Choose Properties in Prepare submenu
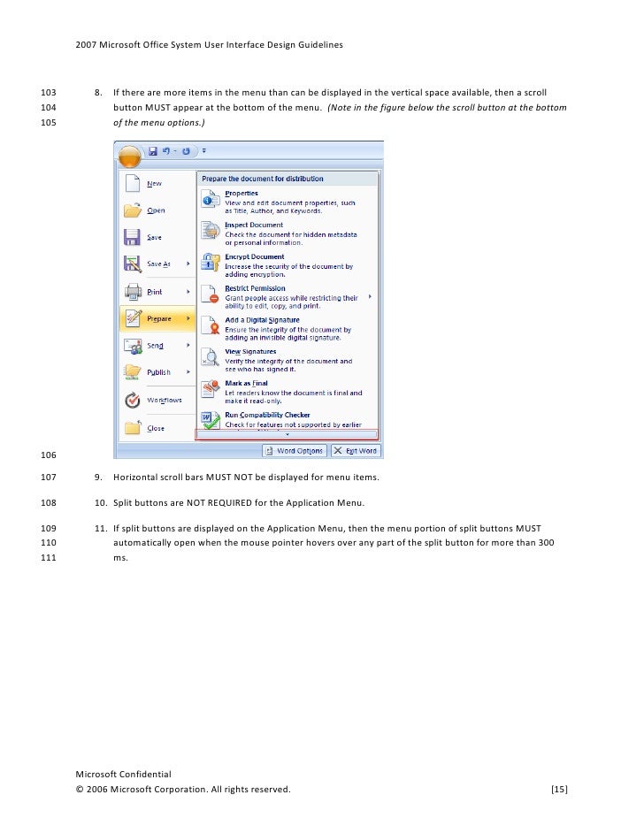This screenshot has width=644, height=833. point(241,194)
